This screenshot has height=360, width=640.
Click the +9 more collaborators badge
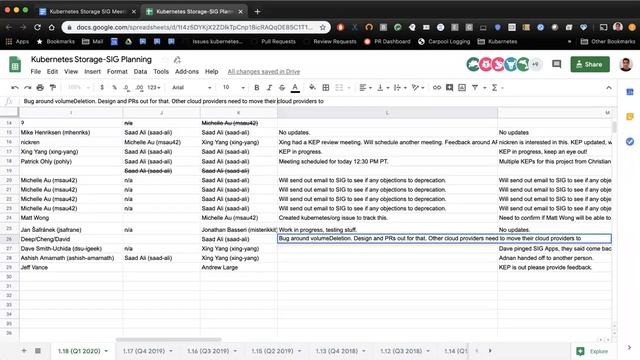point(535,64)
